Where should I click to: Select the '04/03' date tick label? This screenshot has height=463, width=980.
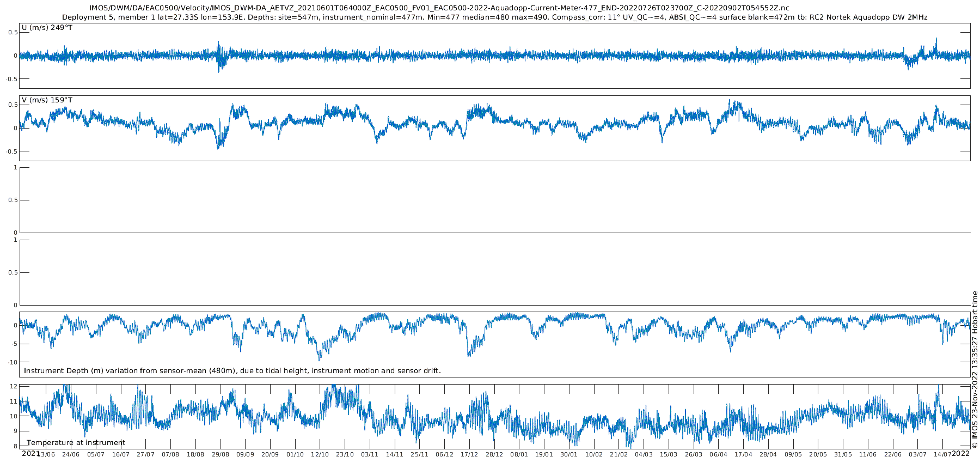click(x=644, y=454)
